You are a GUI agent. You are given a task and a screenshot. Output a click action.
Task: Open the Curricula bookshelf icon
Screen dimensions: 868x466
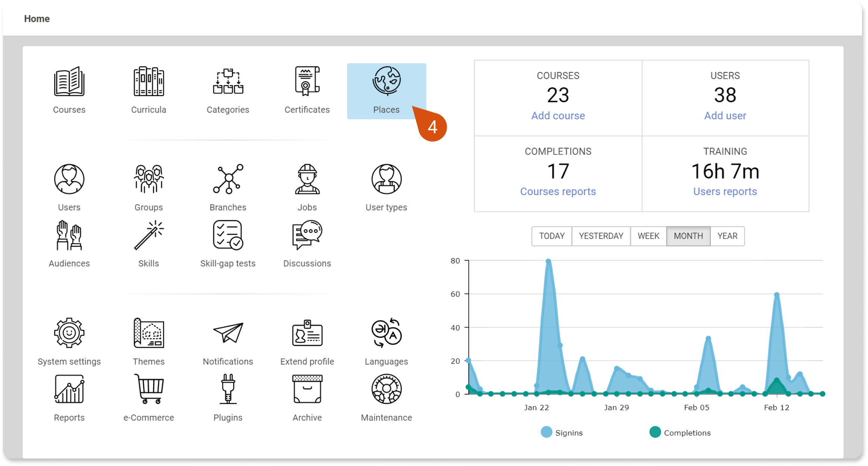pyautogui.click(x=149, y=81)
